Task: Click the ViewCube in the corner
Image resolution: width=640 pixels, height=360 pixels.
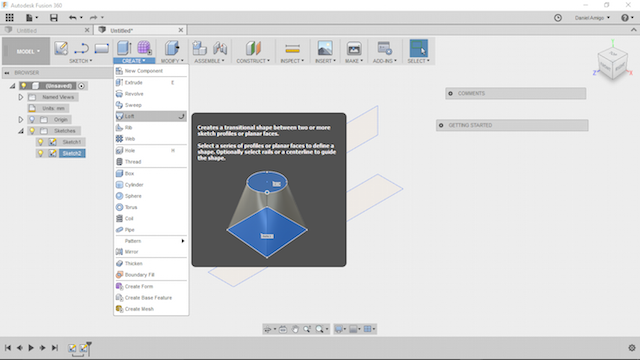Action: click(612, 63)
